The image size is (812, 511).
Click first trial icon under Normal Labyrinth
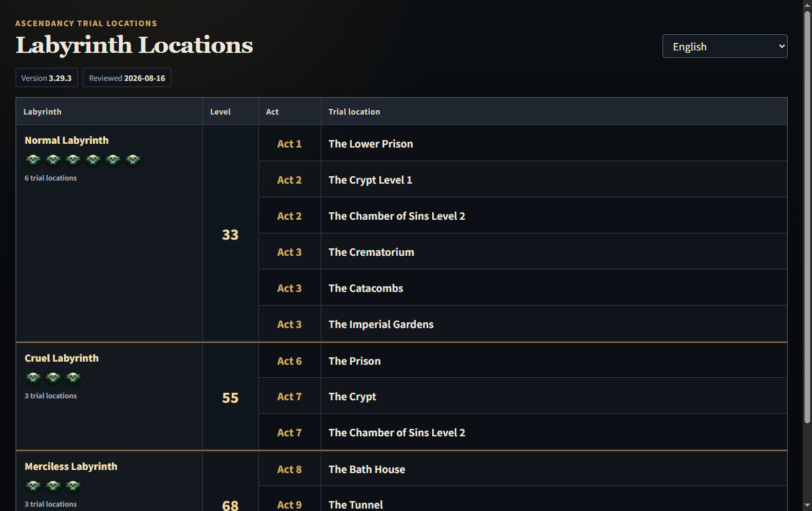tap(34, 160)
